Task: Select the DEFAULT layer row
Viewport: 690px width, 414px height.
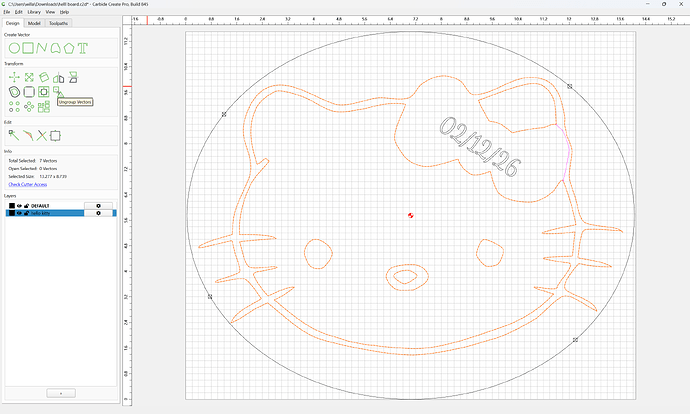Action: (x=61, y=206)
